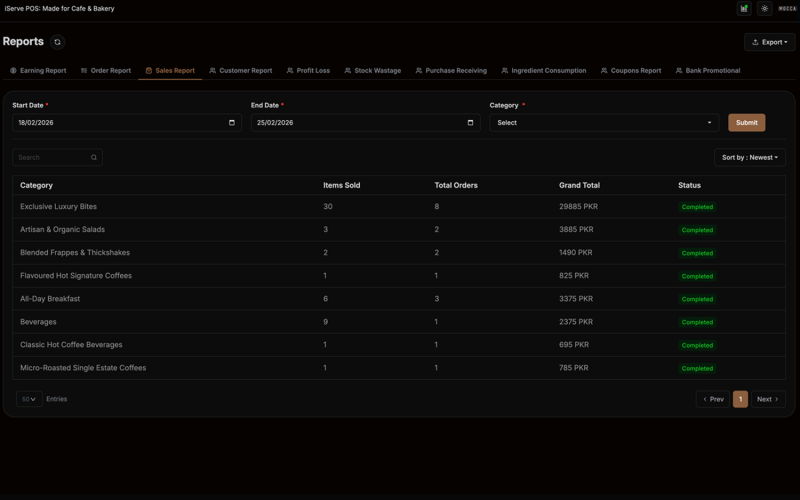Switch to the Earning Report tab

[38, 71]
